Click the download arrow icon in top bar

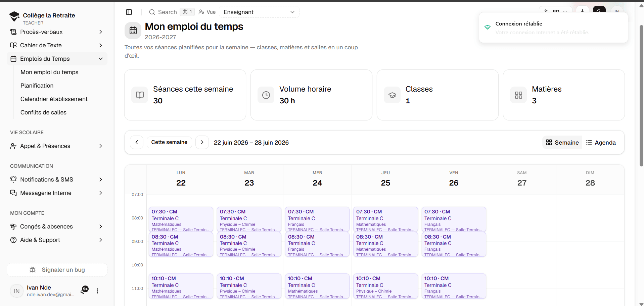pyautogui.click(x=583, y=11)
